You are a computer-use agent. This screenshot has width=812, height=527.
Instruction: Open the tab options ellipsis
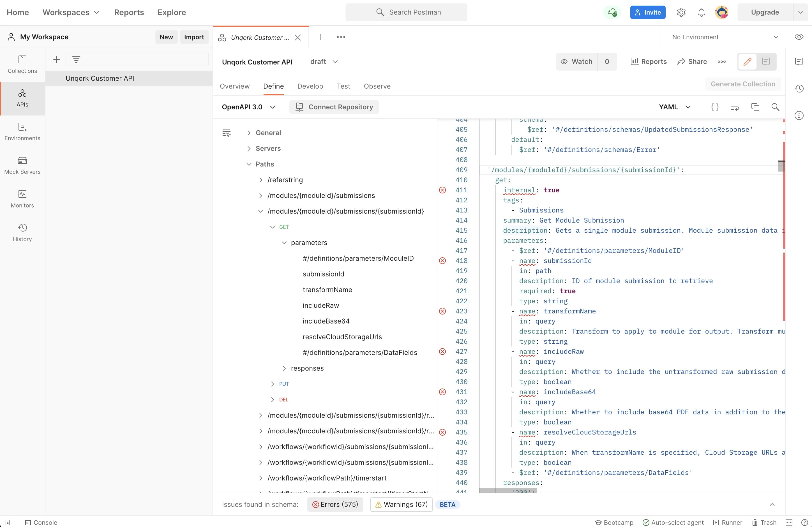pyautogui.click(x=340, y=37)
